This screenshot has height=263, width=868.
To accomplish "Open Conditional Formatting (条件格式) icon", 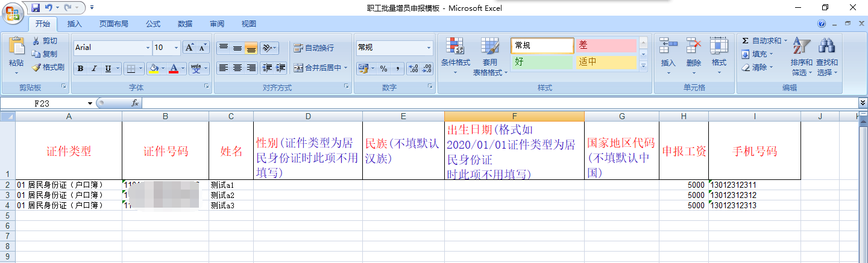I will pyautogui.click(x=455, y=46).
